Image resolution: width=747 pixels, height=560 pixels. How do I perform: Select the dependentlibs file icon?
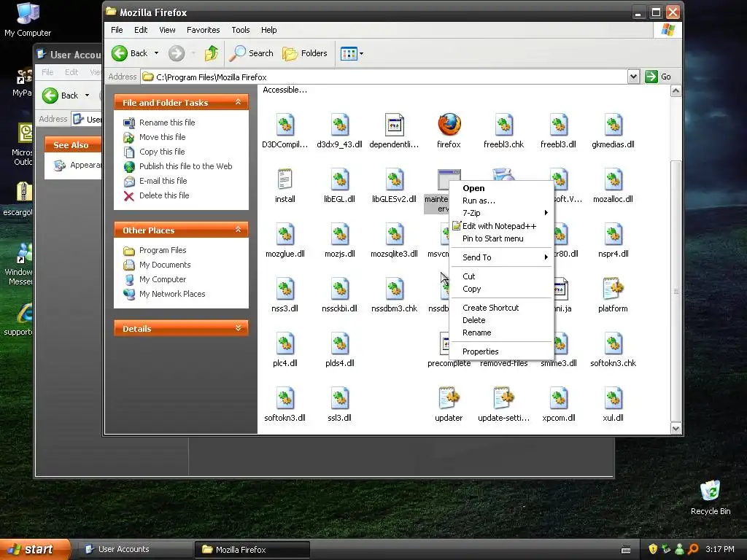point(395,125)
